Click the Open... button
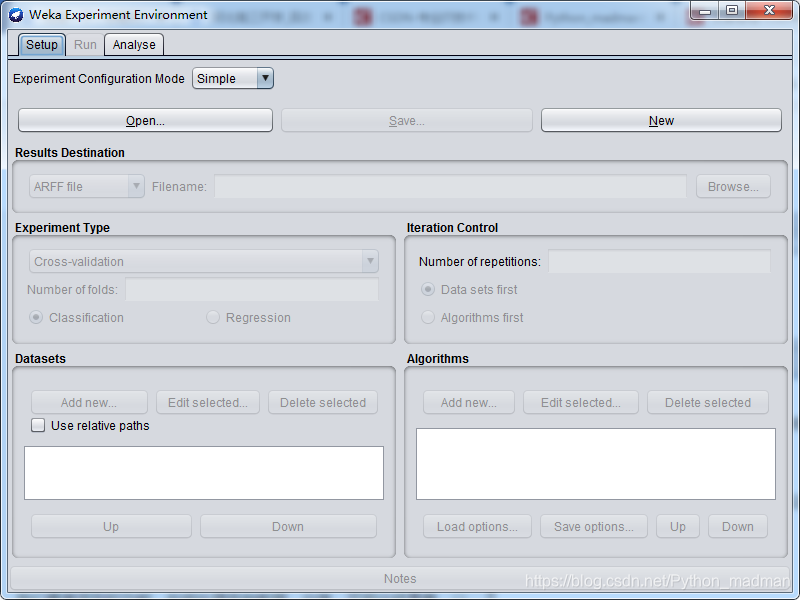This screenshot has height=600, width=800. tap(145, 120)
